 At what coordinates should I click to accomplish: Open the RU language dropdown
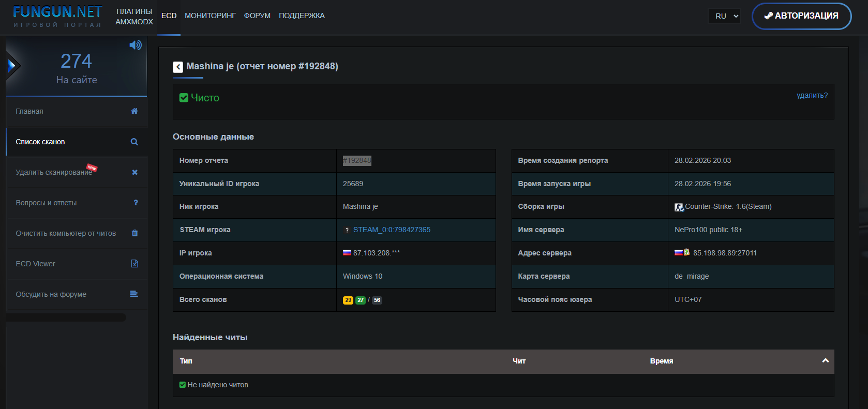coord(724,16)
